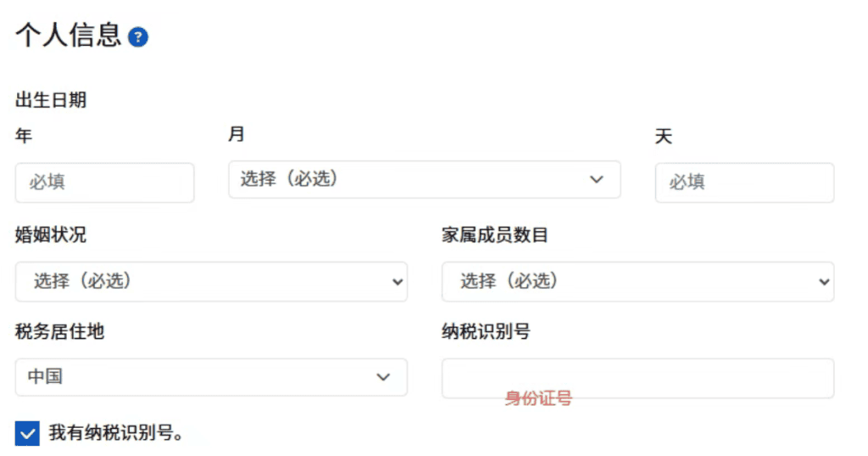Click the red 身份证号 hint text
868x456 pixels.
pos(538,398)
